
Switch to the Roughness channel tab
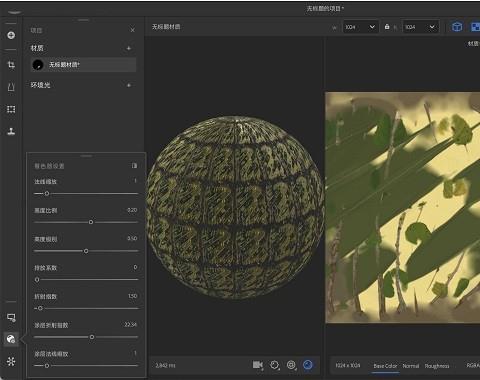[437, 366]
